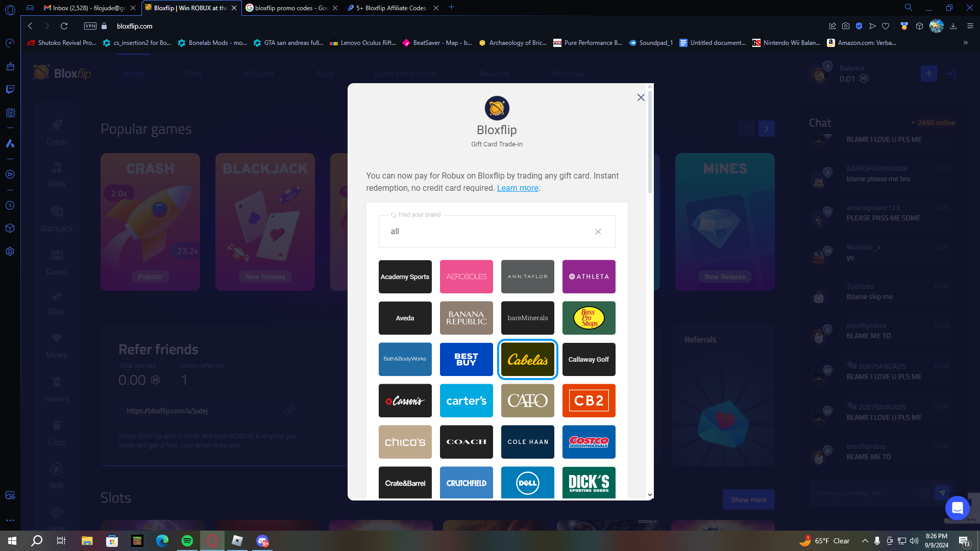Clear the brand search field
This screenshot has width=980, height=551.
598,232
